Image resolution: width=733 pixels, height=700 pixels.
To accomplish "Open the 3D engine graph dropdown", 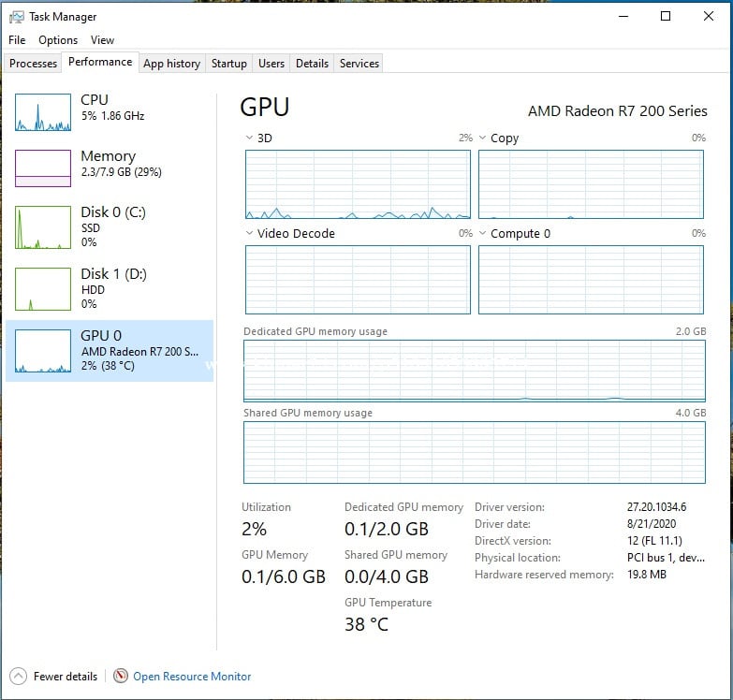I will [249, 138].
